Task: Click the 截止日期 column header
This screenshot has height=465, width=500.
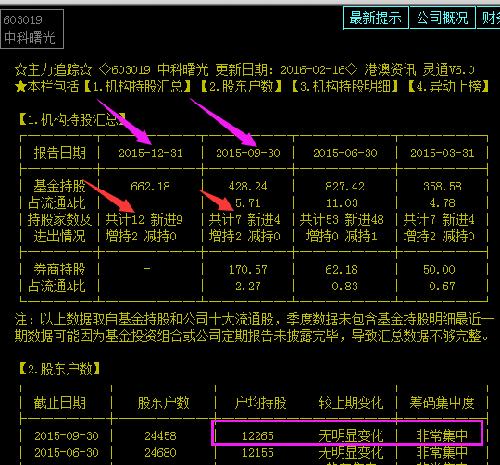Action: pos(59,403)
